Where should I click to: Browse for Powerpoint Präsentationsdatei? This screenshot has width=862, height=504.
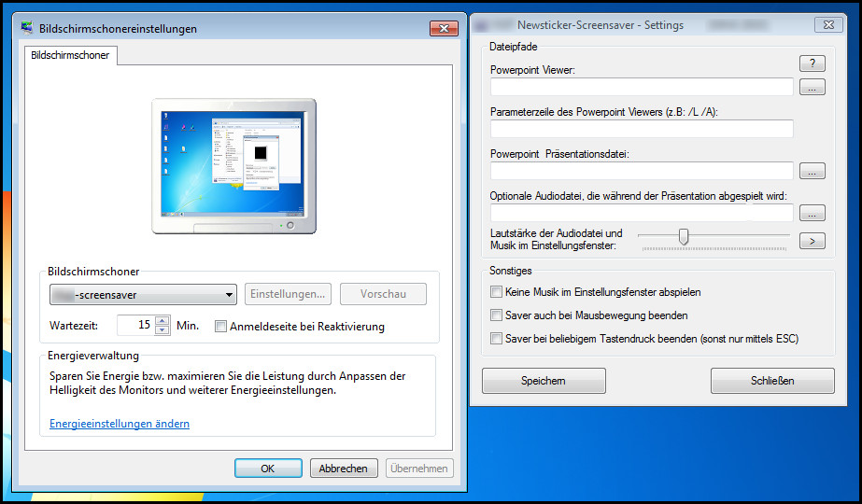pyautogui.click(x=812, y=171)
